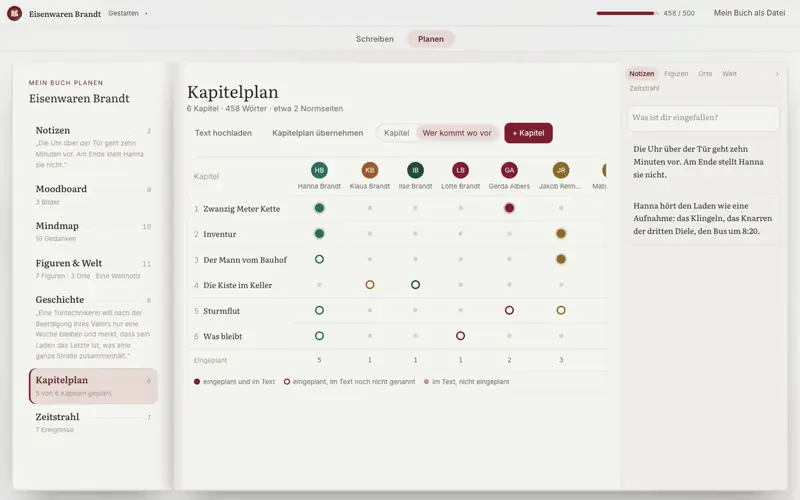
Task: Click legend im Text, nicht eingeplant
Action: [466, 382]
